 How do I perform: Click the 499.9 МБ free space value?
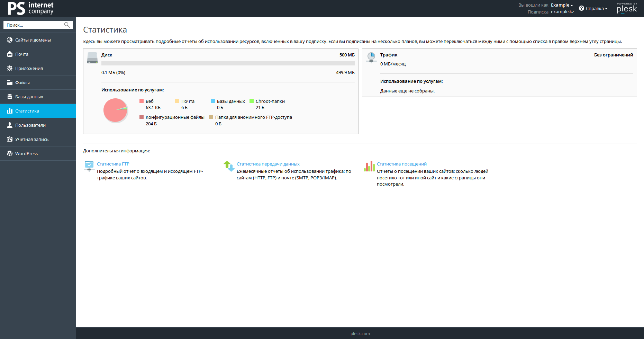click(x=345, y=73)
